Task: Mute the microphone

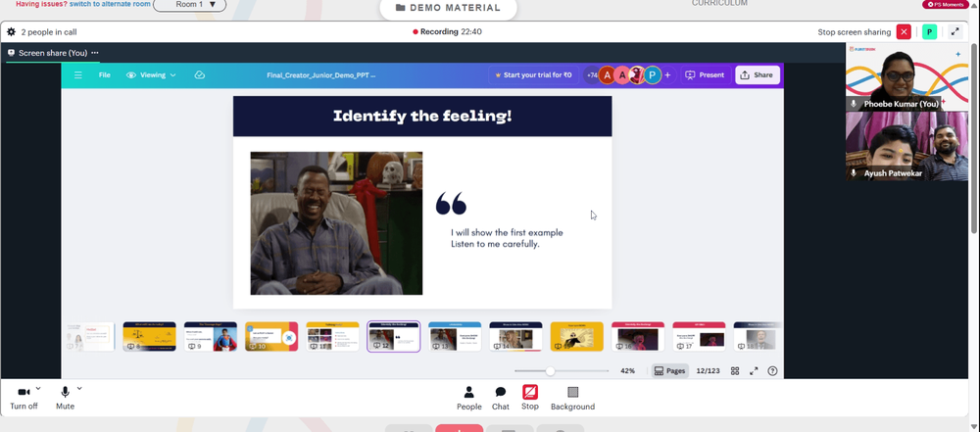Action: pos(65,399)
